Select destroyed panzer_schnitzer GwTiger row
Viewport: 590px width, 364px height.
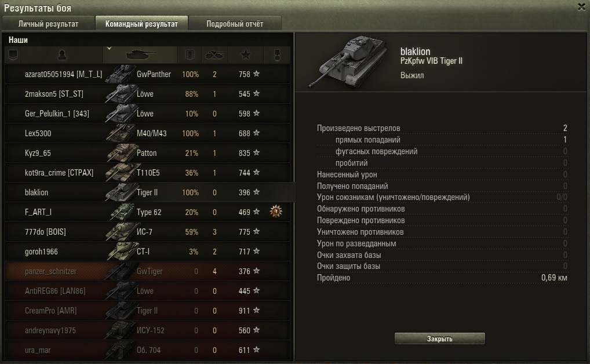[x=147, y=271]
